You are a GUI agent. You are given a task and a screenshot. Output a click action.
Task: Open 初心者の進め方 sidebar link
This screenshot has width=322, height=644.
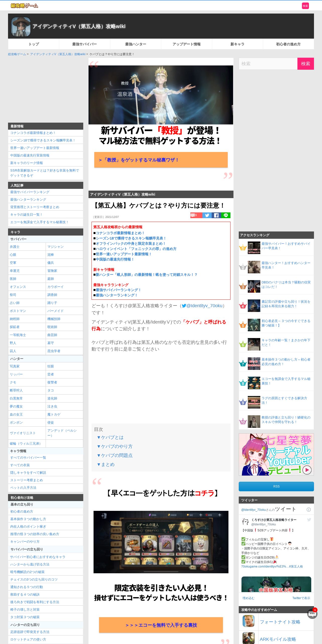[22, 512]
